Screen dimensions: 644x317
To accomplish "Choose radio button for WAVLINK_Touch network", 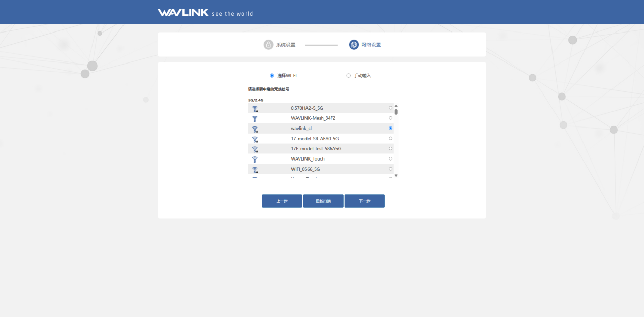I will [x=390, y=158].
